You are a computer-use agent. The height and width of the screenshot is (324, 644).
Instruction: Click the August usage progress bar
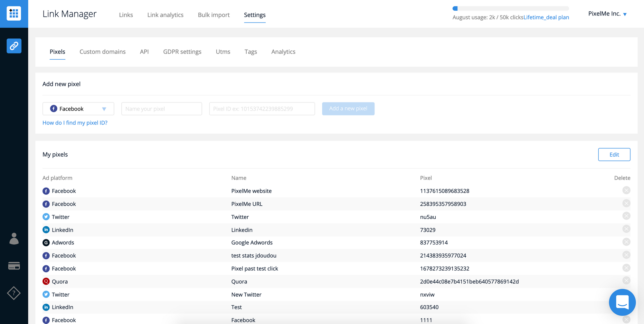[511, 8]
